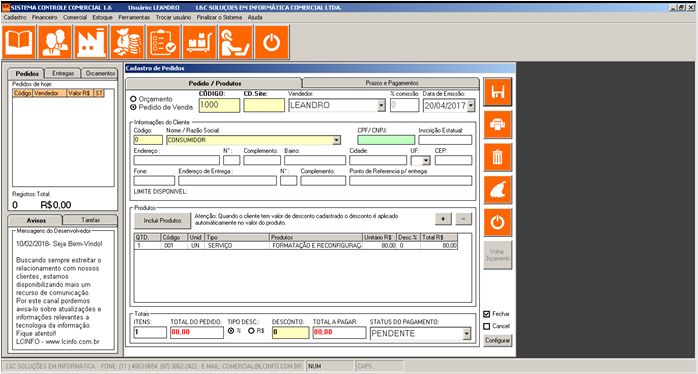Open the support attendant toolbar icon
698x374 pixels.
click(235, 42)
